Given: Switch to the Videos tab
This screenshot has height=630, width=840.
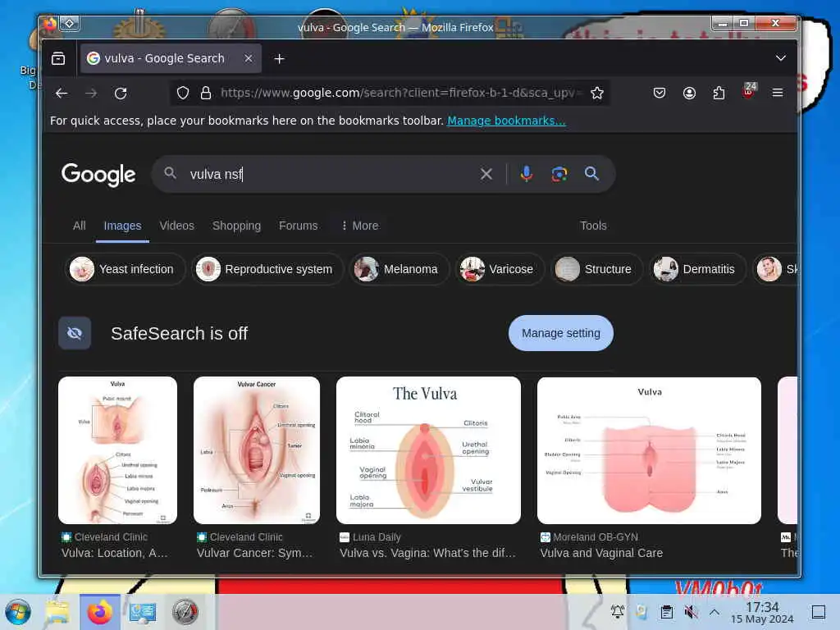Looking at the screenshot, I should pyautogui.click(x=177, y=226).
